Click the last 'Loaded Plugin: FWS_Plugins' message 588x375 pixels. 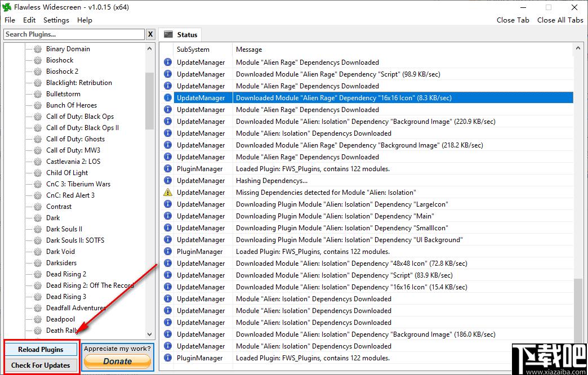point(313,358)
